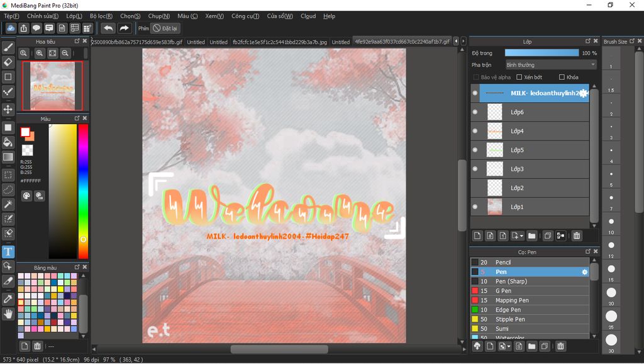Viewport: 644px width, 364px height.
Task: Enable the Khóa lock checkbox
Action: coord(562,77)
